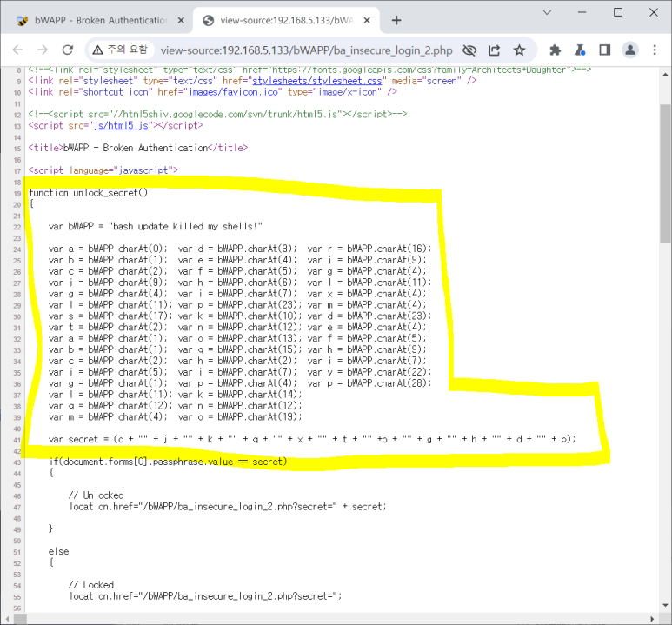This screenshot has height=625, width=672.
Task: Click the '// Locked' comment
Action: pyautogui.click(x=91, y=585)
